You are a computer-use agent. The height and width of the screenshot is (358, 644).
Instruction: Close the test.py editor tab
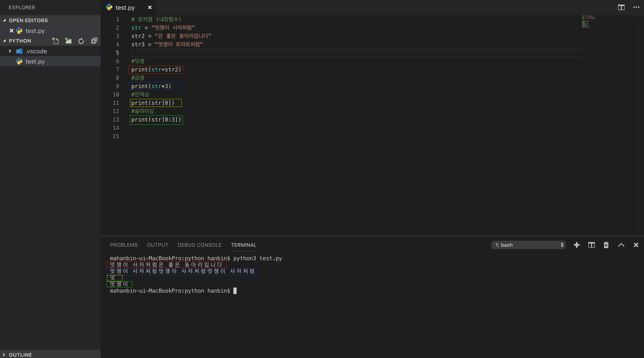pyautogui.click(x=150, y=7)
